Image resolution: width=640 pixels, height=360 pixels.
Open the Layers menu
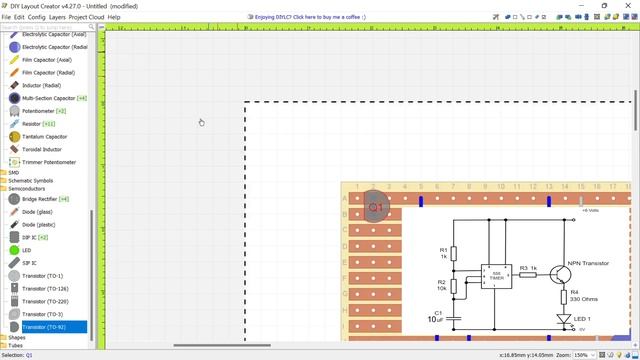(57, 17)
